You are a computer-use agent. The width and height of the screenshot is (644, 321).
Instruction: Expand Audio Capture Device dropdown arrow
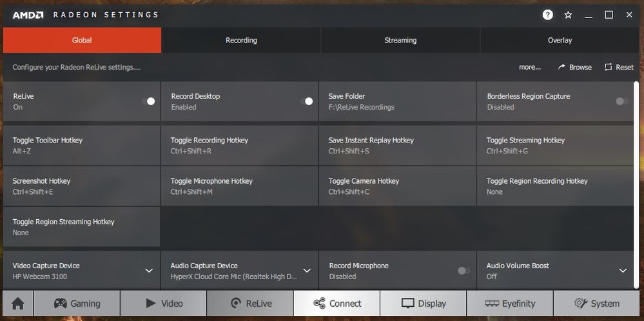[307, 271]
